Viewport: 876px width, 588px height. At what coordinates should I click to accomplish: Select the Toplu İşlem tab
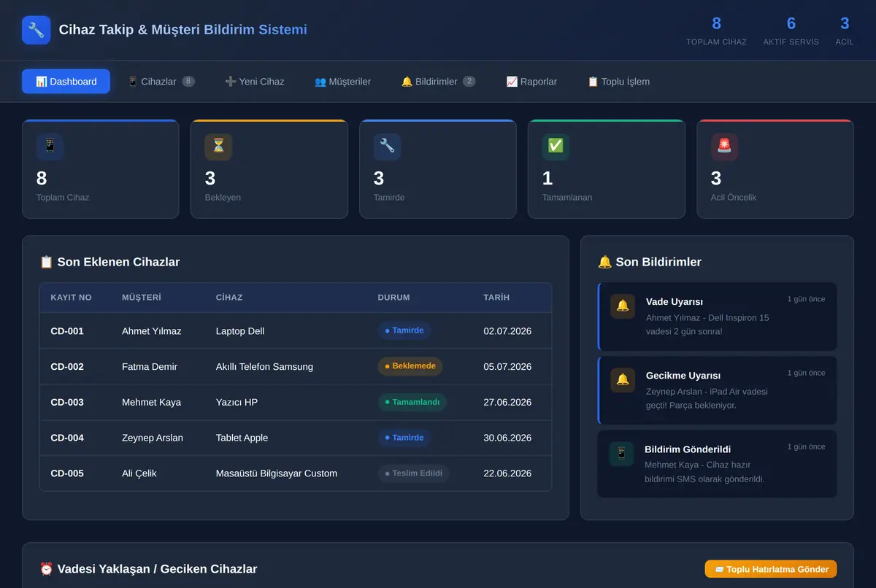pos(618,82)
